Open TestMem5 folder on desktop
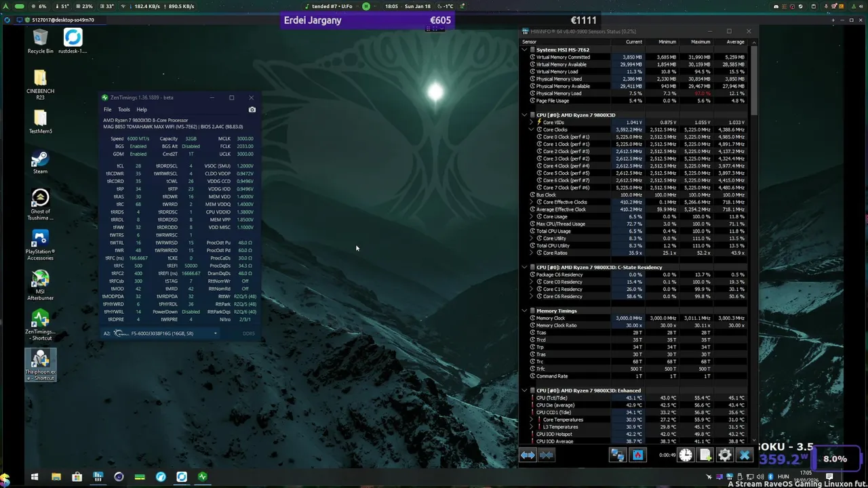This screenshot has width=868, height=488. (x=40, y=122)
